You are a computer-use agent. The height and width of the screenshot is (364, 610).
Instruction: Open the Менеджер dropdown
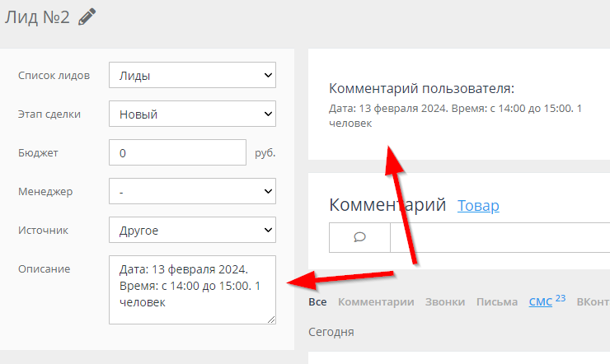click(x=192, y=192)
